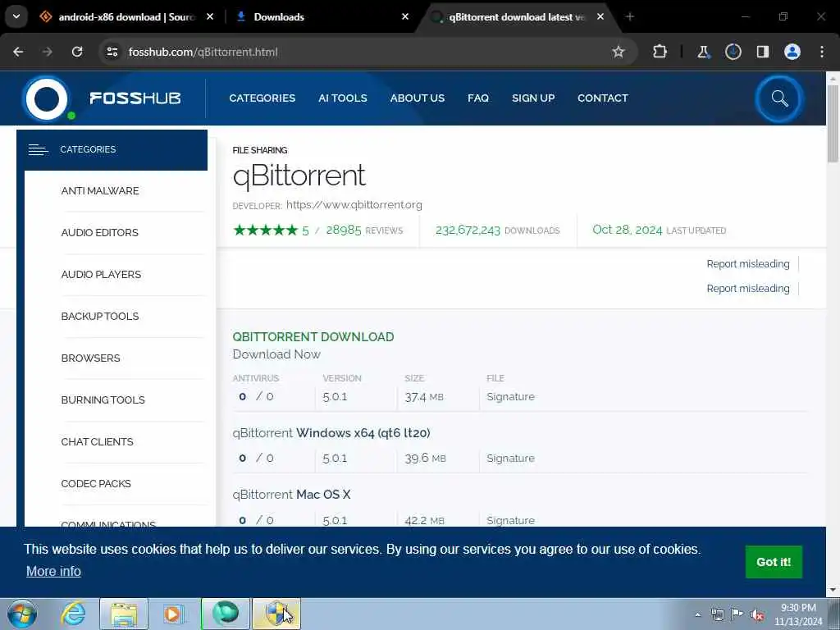Select the qBittorrent download latest tab

(517, 17)
